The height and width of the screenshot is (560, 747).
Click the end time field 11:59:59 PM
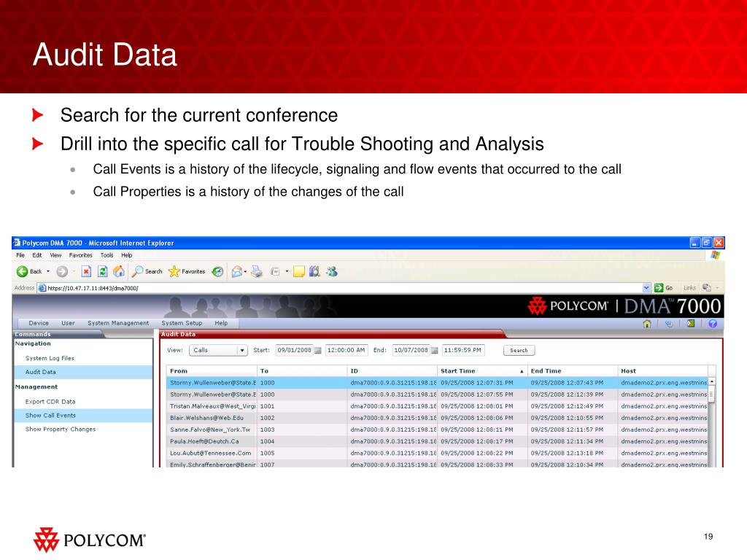click(463, 350)
